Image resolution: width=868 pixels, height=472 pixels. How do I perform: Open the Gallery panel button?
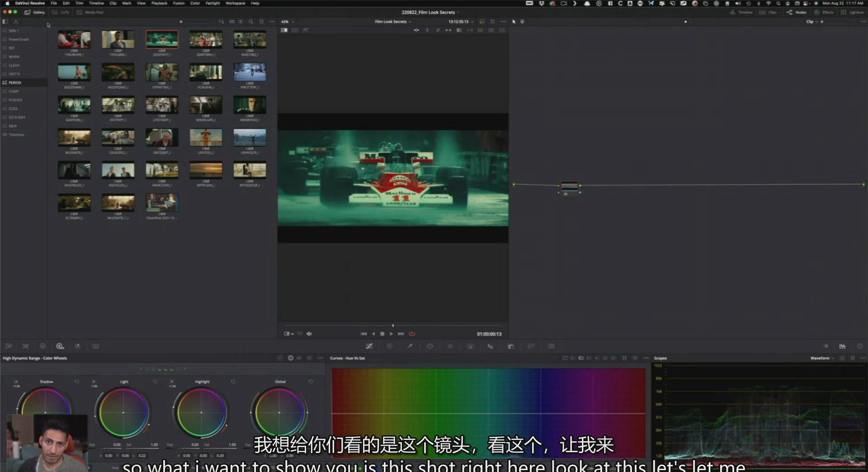[x=34, y=12]
